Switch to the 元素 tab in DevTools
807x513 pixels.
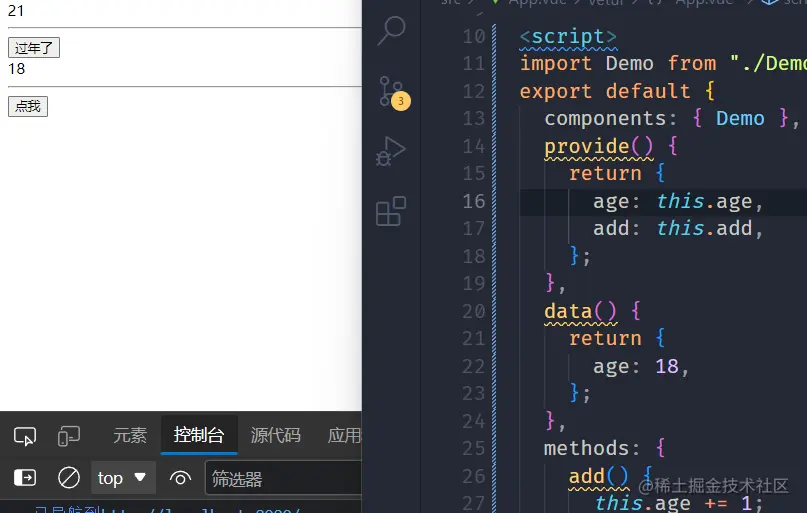coord(130,436)
